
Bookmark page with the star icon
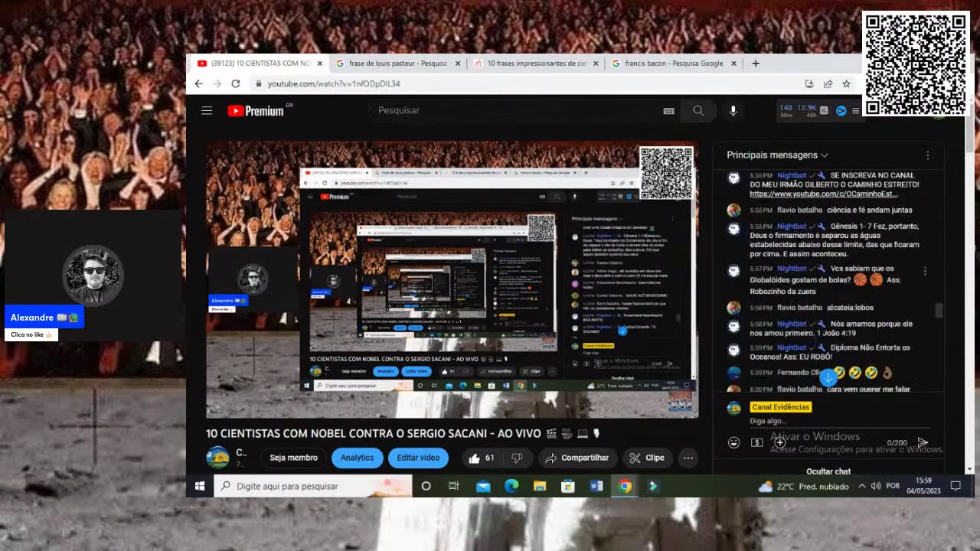[x=846, y=83]
